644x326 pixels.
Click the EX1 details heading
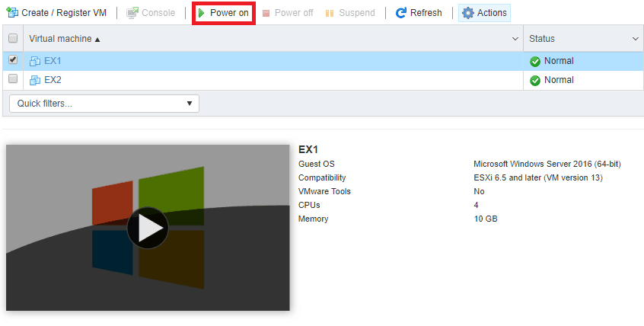tap(308, 149)
